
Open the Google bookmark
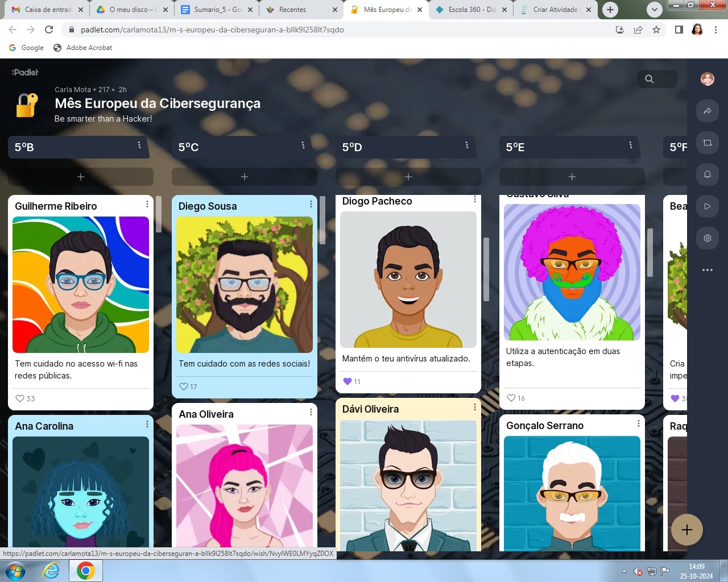click(x=26, y=48)
